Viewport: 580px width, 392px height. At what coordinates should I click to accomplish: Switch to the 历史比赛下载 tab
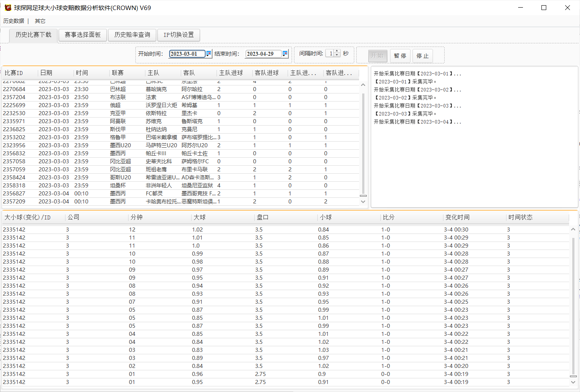click(33, 35)
